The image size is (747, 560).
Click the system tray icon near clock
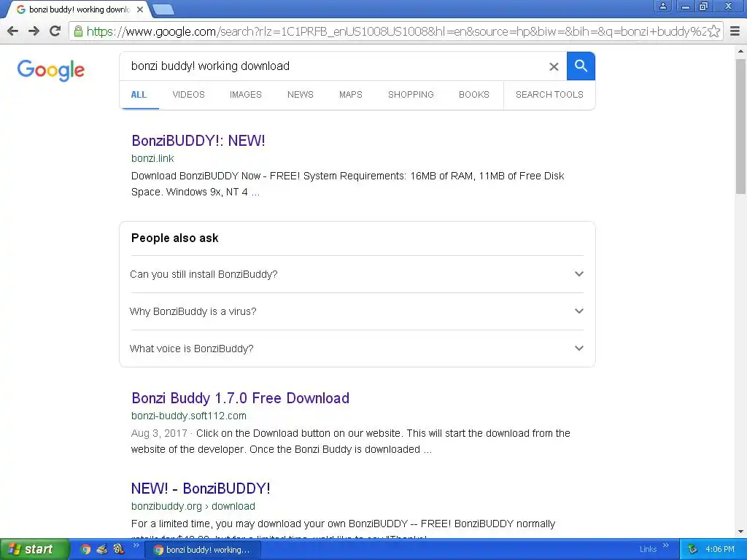693,550
